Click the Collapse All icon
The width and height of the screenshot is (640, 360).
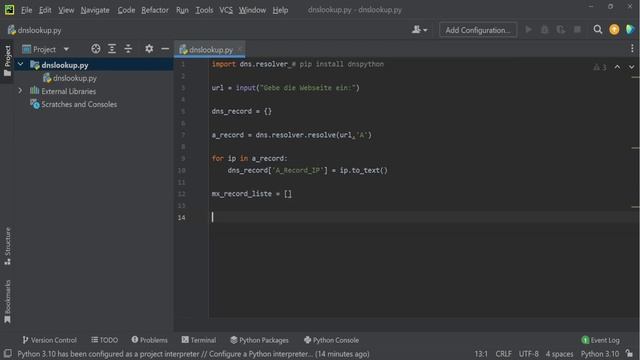click(128, 49)
